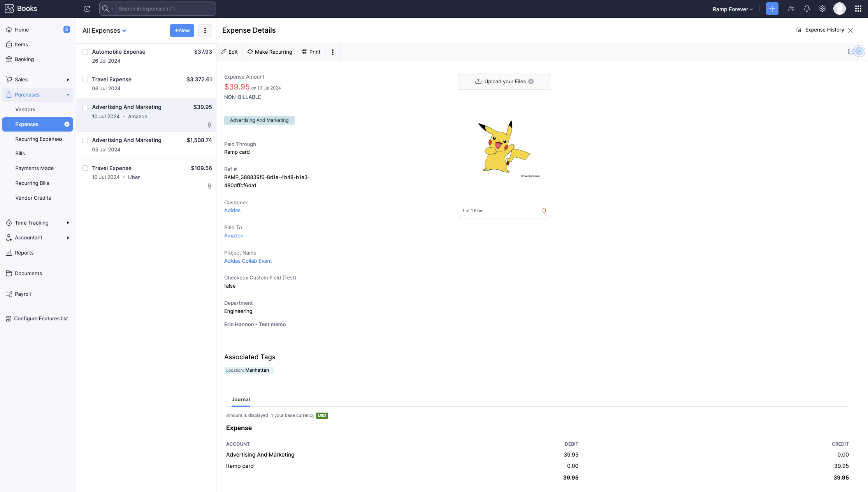
Task: Open the comments chat icon
Action: point(851,52)
